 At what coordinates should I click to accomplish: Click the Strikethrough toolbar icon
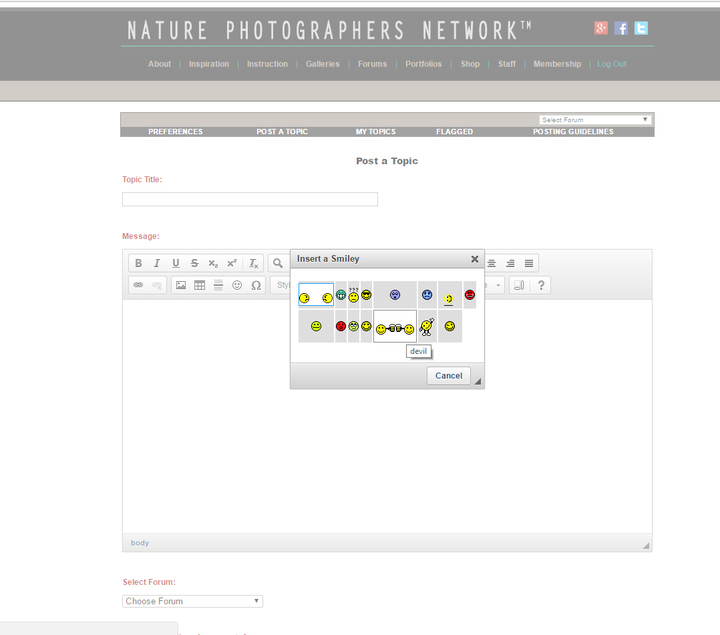click(195, 263)
